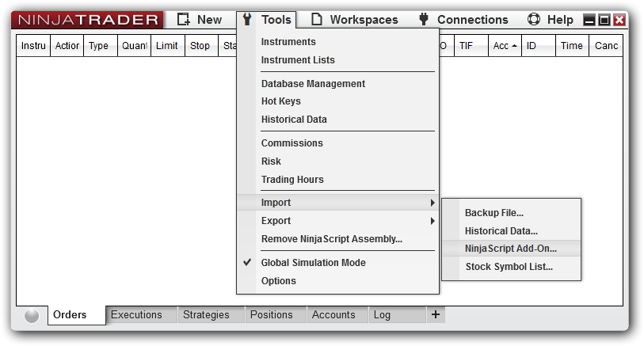Close the NinjaTrader window
This screenshot has height=346, width=644.
(x=619, y=20)
